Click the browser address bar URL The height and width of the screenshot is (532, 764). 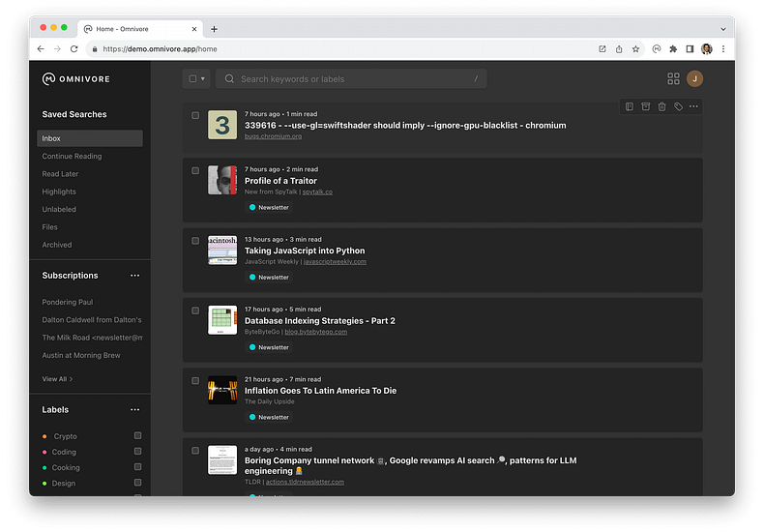pos(160,49)
